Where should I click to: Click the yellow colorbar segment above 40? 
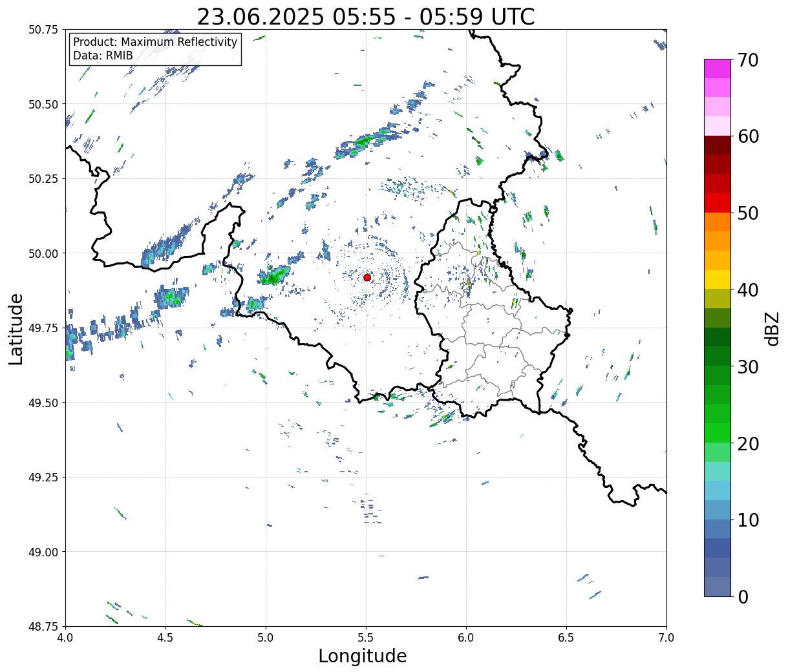click(718, 279)
